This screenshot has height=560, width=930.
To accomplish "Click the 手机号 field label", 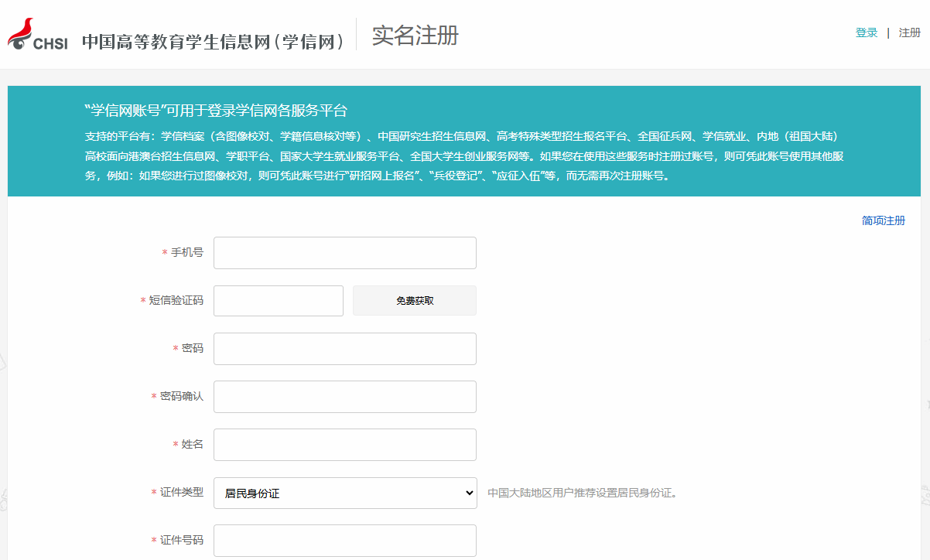I will pyautogui.click(x=186, y=252).
